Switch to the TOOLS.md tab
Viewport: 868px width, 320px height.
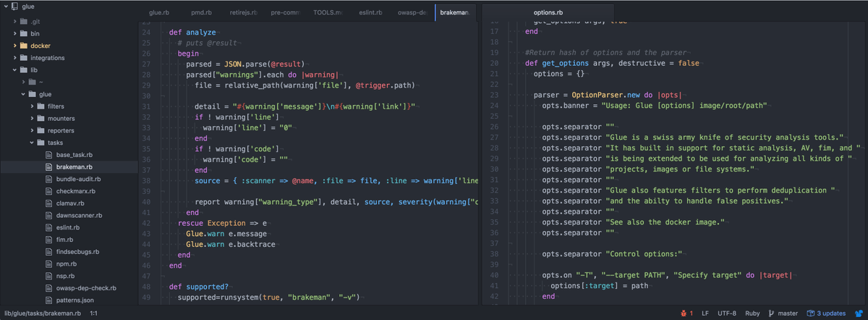[x=328, y=13]
